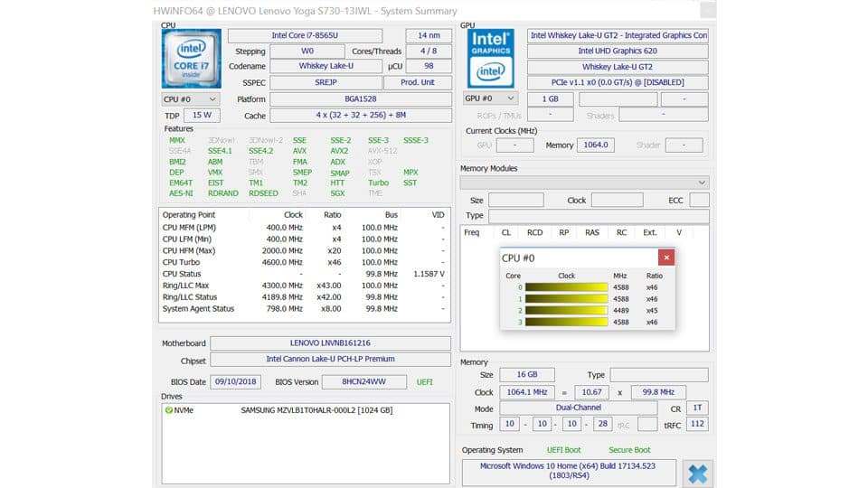Click the CPU HFM (Max) row
868x488 pixels.
click(304, 250)
